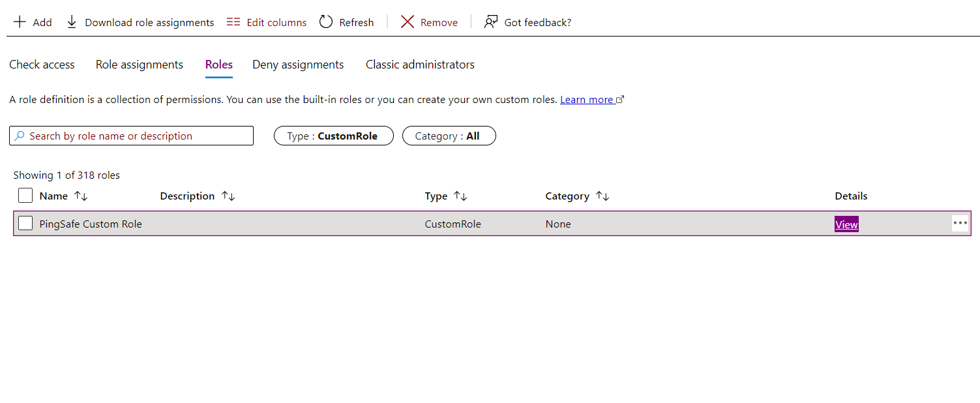Sort roles by Name column arrows

pyautogui.click(x=81, y=196)
